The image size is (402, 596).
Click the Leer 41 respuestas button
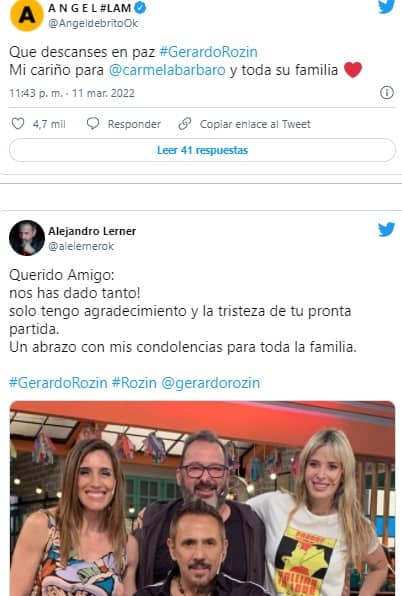pos(202,150)
